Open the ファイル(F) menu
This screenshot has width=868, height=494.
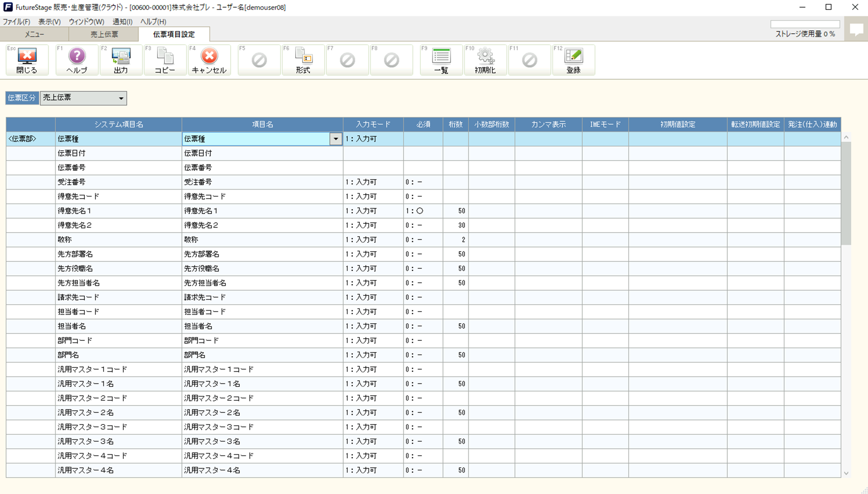[16, 21]
